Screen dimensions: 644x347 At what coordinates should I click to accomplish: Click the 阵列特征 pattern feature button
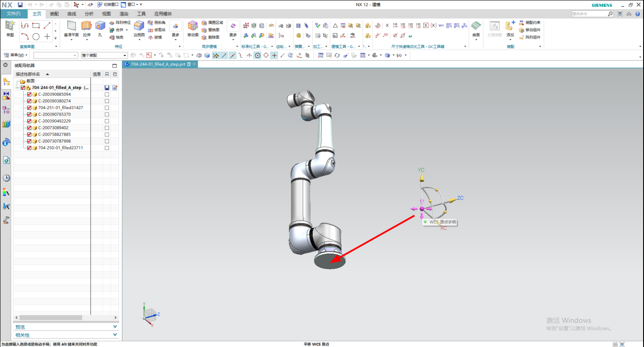(x=119, y=22)
